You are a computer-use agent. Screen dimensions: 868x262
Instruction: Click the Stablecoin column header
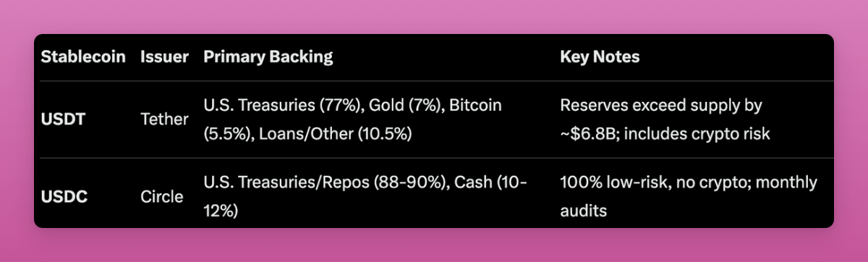pos(83,57)
